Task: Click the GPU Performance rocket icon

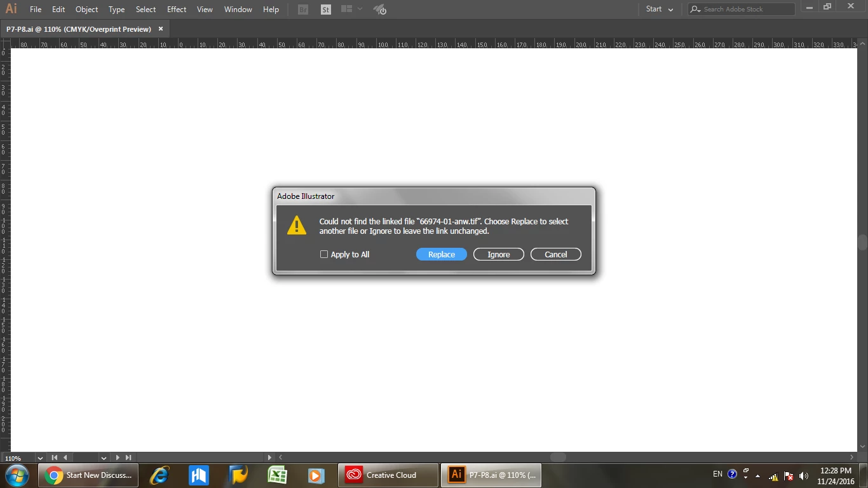Action: coord(379,10)
